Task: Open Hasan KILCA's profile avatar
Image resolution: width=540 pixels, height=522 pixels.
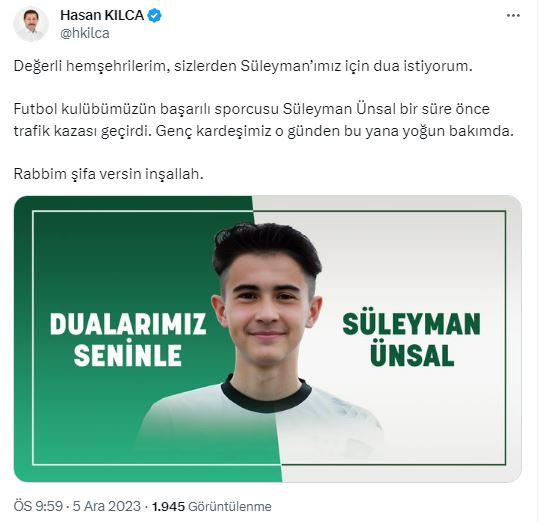Action: point(31,24)
